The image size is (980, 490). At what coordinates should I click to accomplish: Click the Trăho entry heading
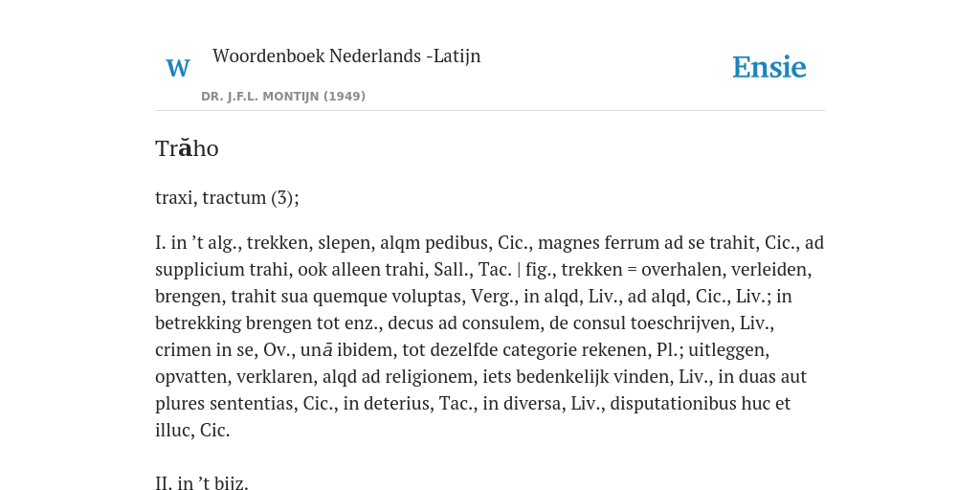[x=187, y=148]
